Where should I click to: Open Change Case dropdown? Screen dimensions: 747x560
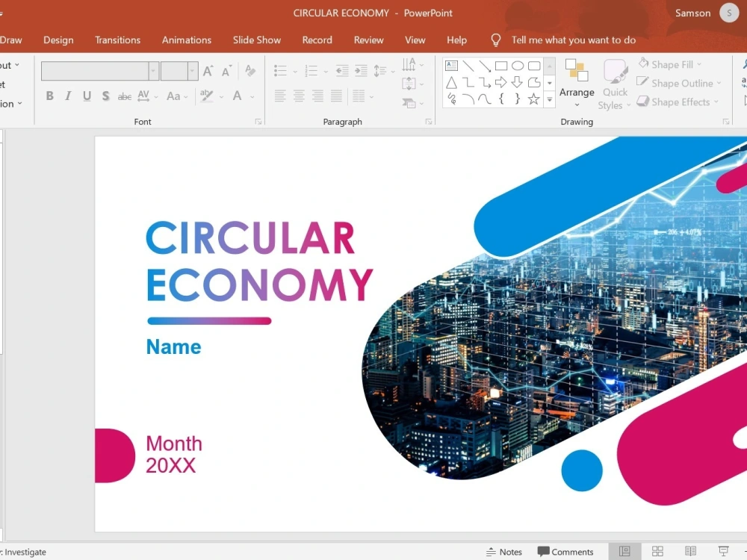(x=177, y=96)
